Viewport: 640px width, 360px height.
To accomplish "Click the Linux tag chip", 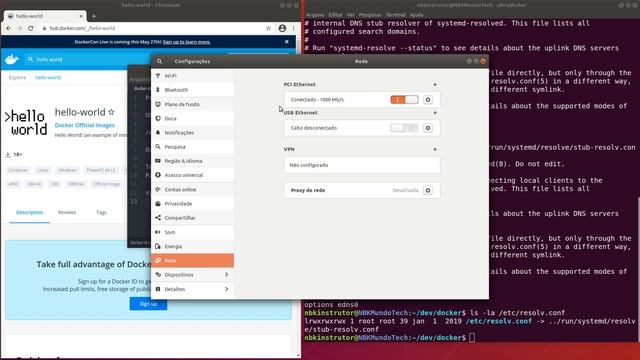I will pos(43,170).
